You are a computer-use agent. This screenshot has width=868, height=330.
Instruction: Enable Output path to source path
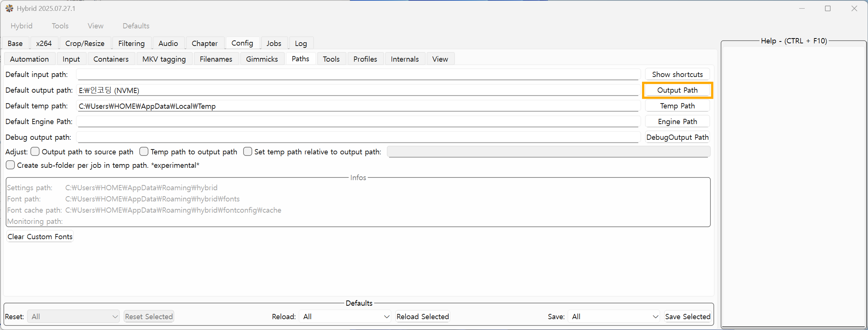point(35,151)
